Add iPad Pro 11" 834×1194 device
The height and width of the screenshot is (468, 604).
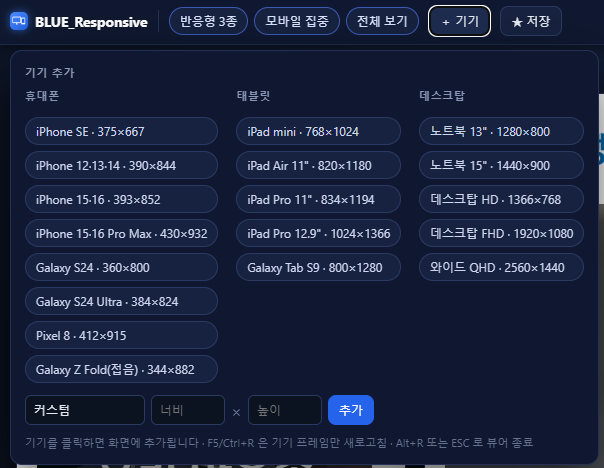(318, 199)
